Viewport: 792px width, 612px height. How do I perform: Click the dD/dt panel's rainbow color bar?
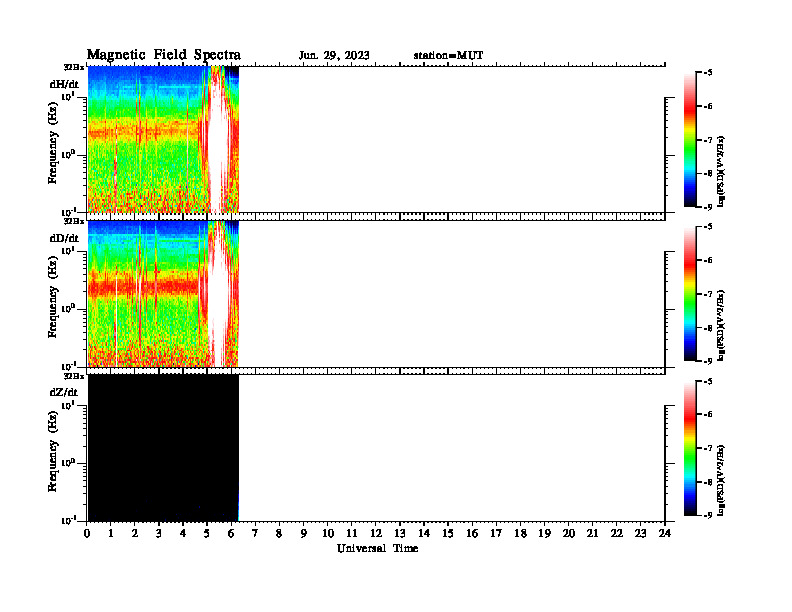point(689,294)
